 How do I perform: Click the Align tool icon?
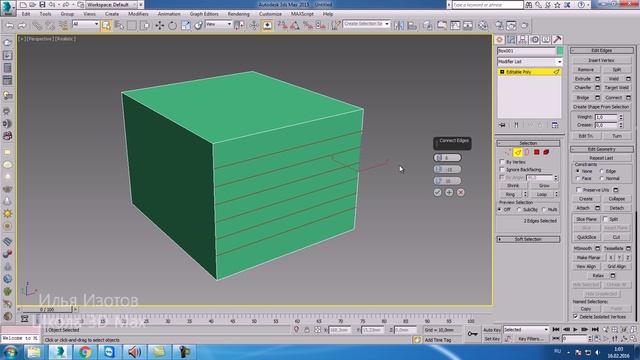click(x=412, y=26)
